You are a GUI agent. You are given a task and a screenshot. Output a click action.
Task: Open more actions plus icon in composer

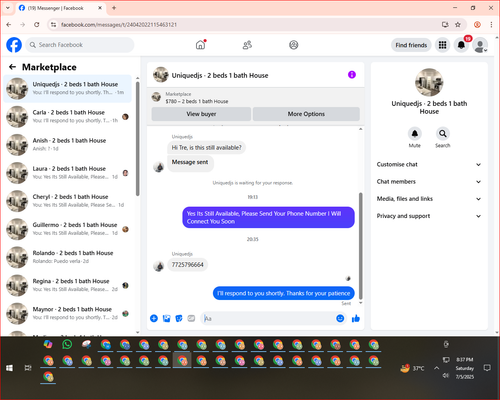pos(154,318)
